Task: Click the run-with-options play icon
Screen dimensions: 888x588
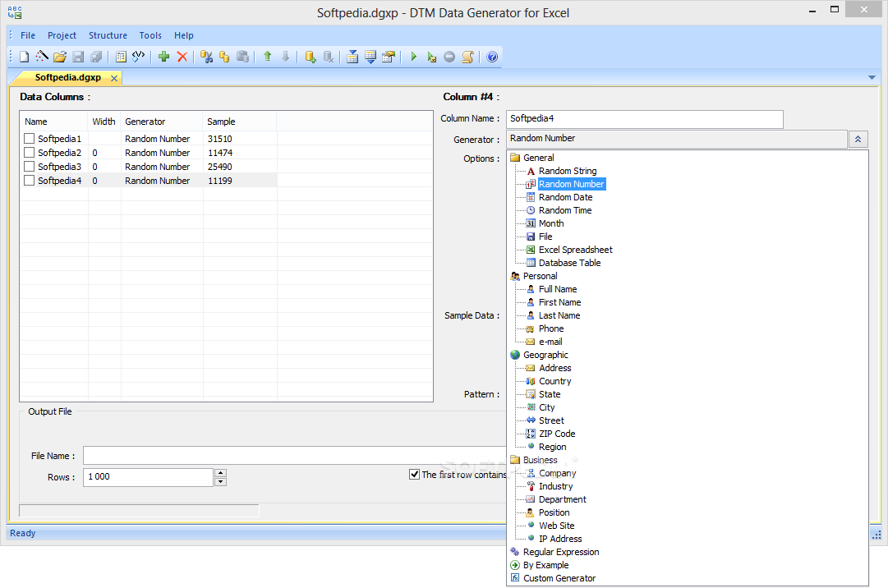Action: (431, 57)
